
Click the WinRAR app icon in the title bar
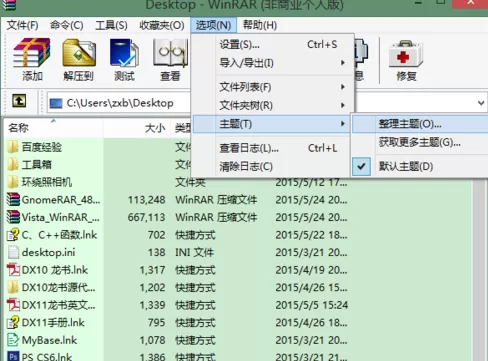(9, 5)
